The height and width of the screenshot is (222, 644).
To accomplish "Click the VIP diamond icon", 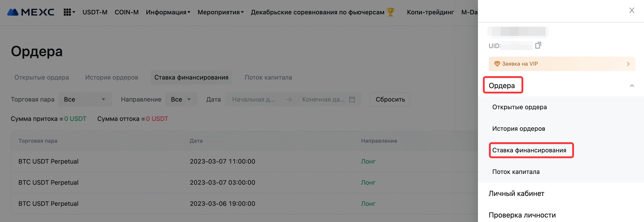I will coord(497,64).
